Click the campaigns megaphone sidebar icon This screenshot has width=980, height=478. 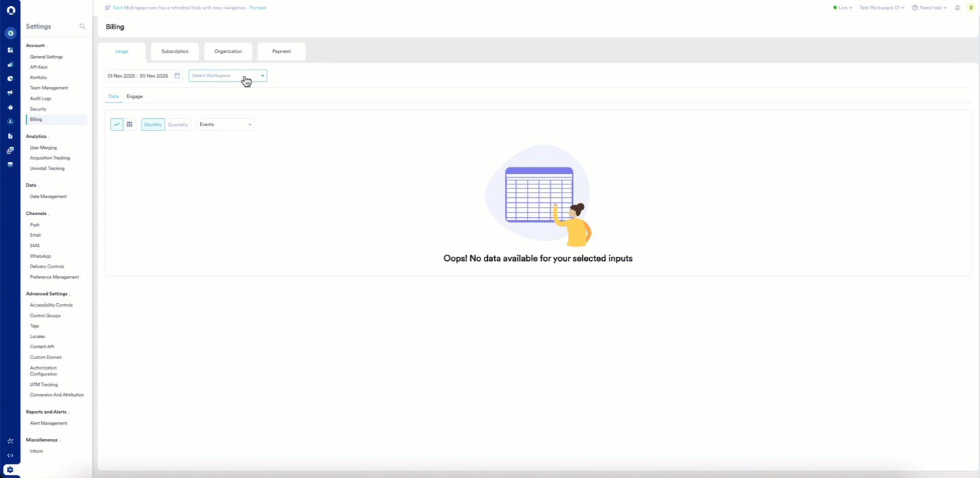[10, 92]
